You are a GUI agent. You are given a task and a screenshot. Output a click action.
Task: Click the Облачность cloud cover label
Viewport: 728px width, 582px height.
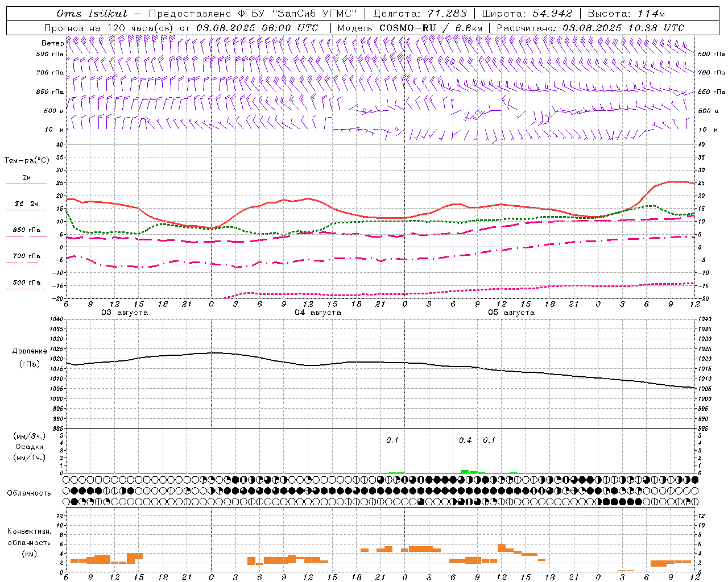click(29, 493)
